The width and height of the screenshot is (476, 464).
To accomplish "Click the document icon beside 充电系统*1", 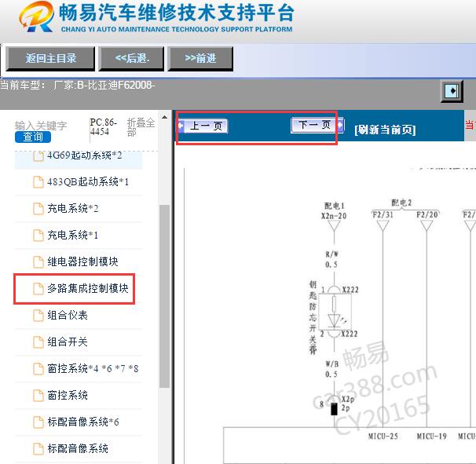I will tap(38, 236).
